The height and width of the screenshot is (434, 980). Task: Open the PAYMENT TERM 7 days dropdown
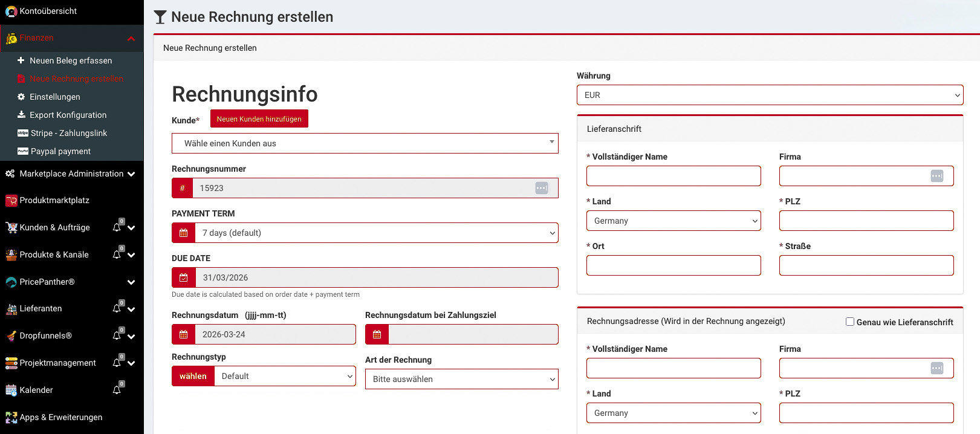(376, 233)
